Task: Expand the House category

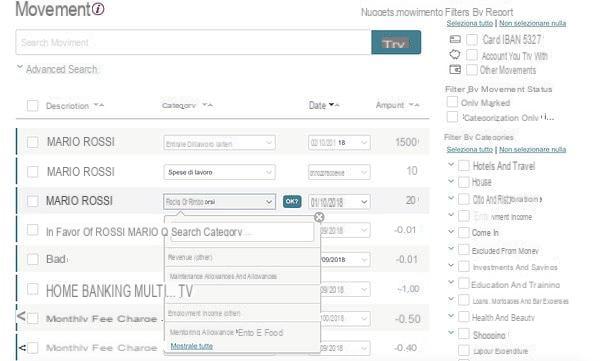Action: pyautogui.click(x=451, y=181)
